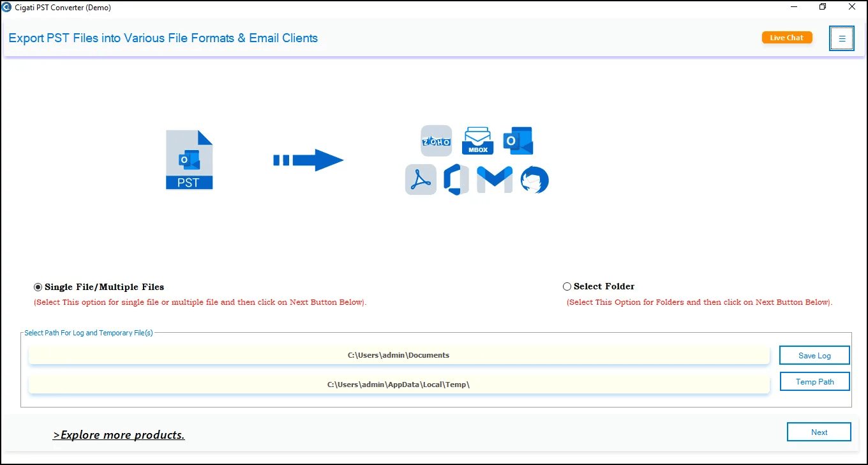The width and height of the screenshot is (868, 465).
Task: Click the Outlook icon among output formats
Action: click(x=518, y=141)
